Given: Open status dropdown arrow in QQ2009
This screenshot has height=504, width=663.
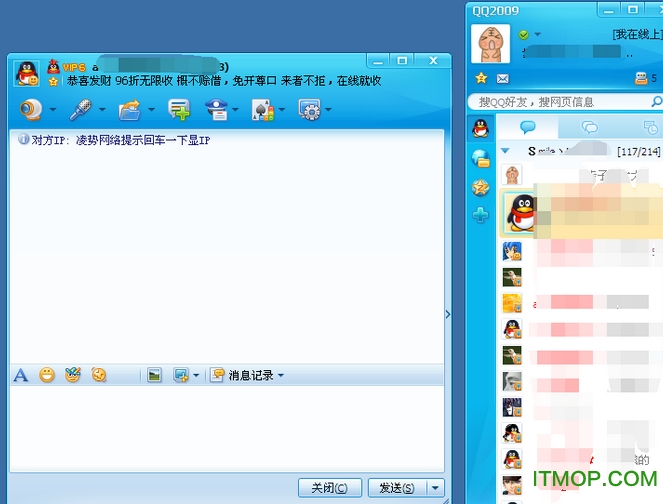Looking at the screenshot, I should point(537,35).
